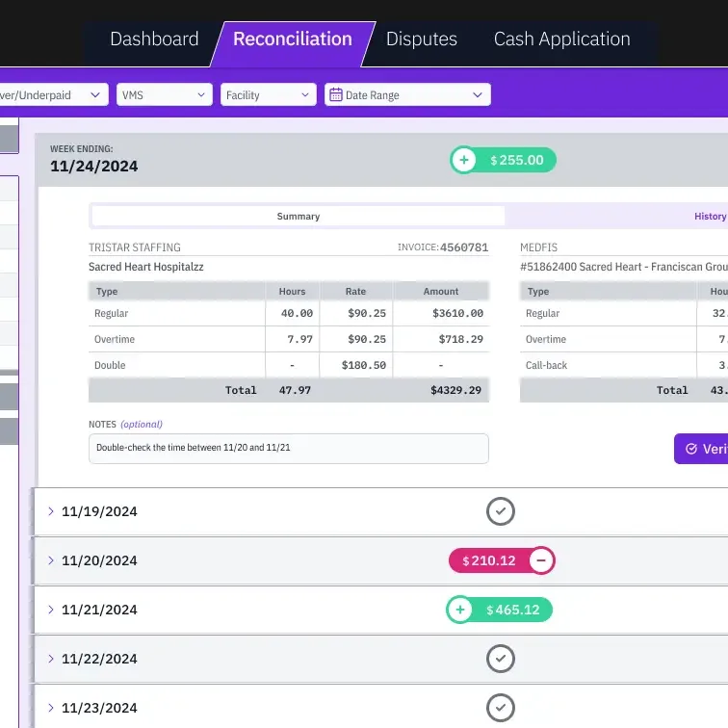Expand the 11/20/2024 row
The image size is (728, 728).
(x=51, y=560)
